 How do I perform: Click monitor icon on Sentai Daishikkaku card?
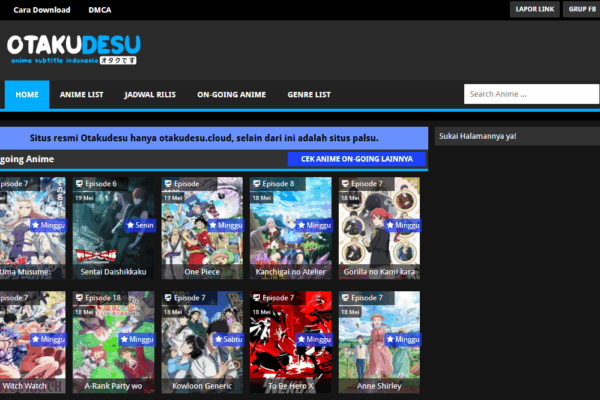79,184
